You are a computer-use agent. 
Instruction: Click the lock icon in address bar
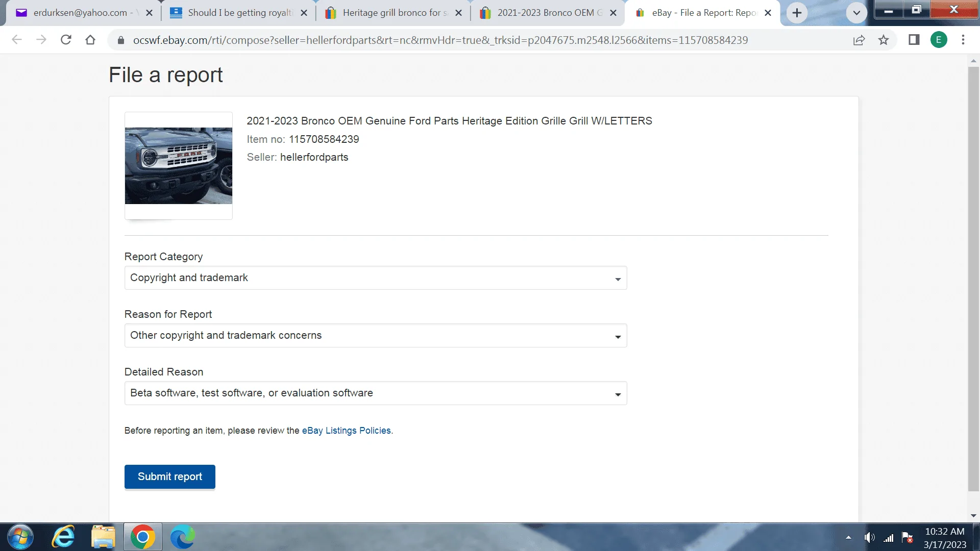point(121,40)
